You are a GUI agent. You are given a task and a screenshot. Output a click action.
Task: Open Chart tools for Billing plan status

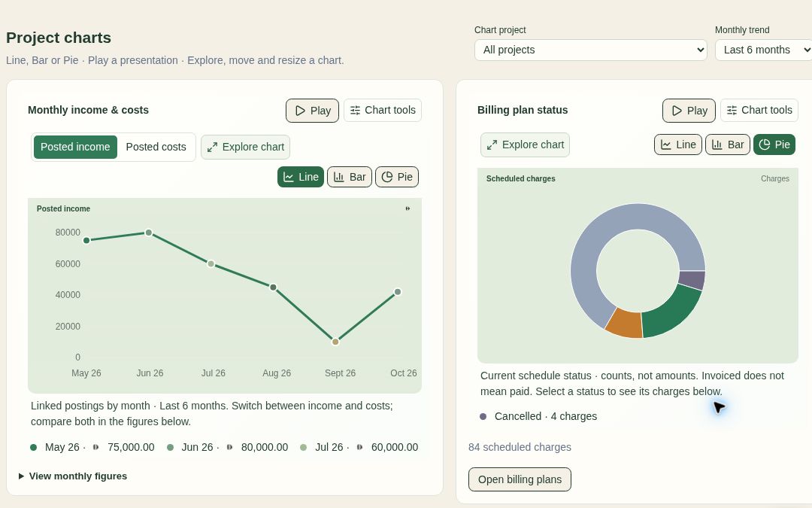pos(759,111)
